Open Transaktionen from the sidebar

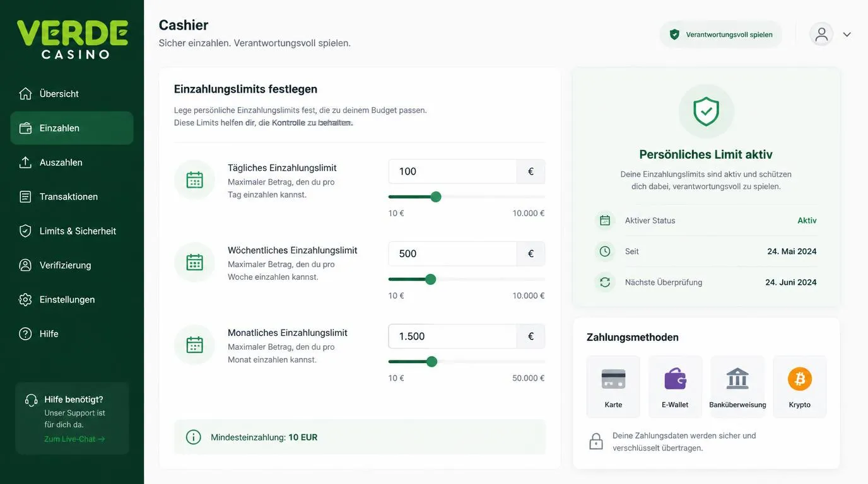coord(72,197)
